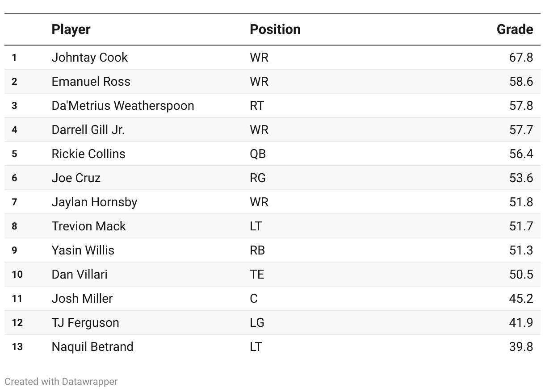Screen dimensions: 545x392
Task: Click the QB position cell
Action: click(258, 154)
